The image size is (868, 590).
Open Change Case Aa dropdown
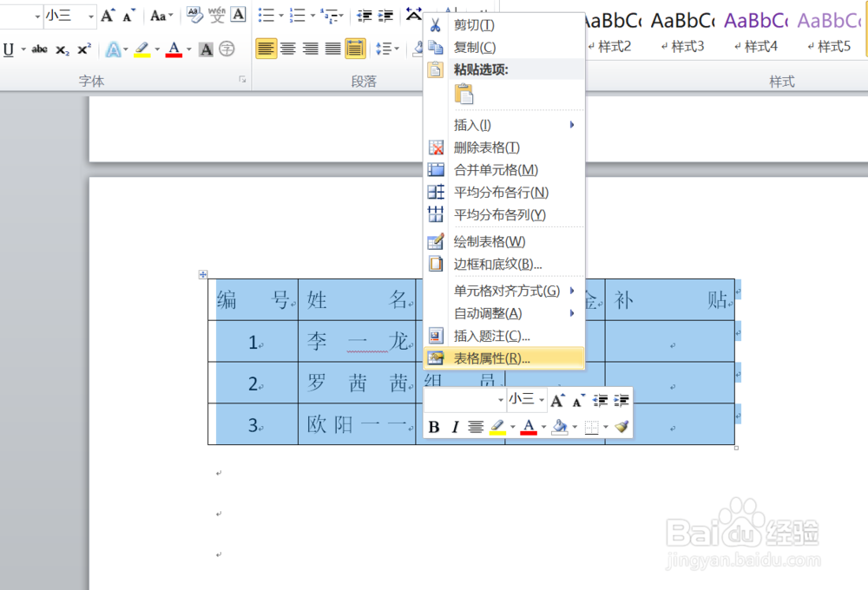coord(161,16)
